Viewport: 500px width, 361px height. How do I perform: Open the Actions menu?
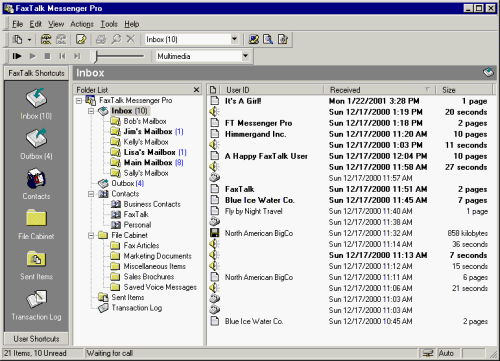(82, 24)
